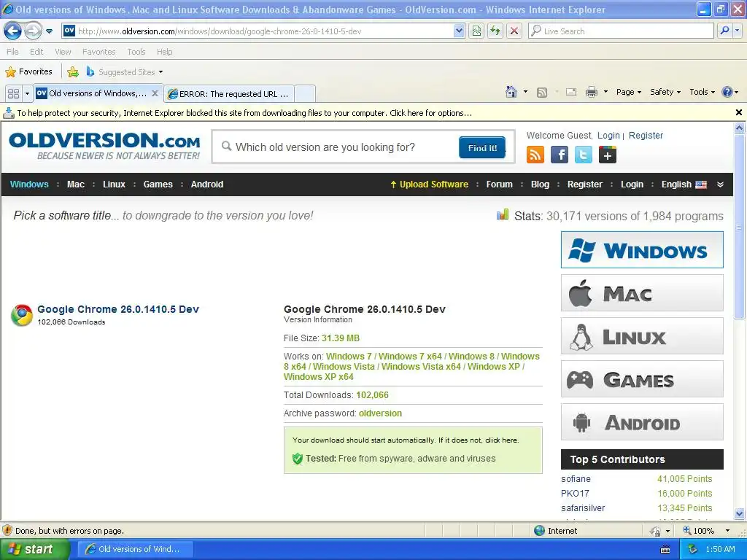This screenshot has height=560, width=747.
Task: Click the Upload Software link
Action: tap(429, 184)
